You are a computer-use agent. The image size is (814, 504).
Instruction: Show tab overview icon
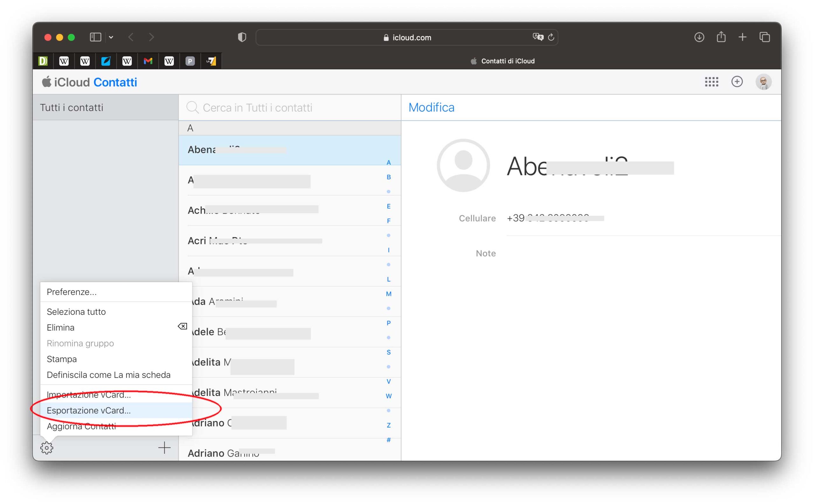[764, 37]
